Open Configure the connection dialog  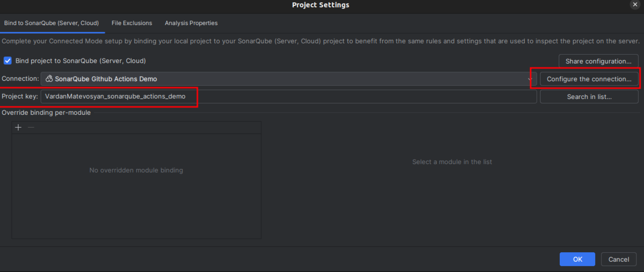[x=589, y=78]
